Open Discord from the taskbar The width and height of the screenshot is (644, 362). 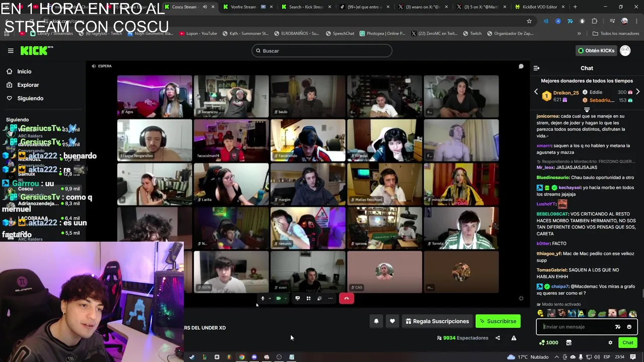[x=254, y=357]
